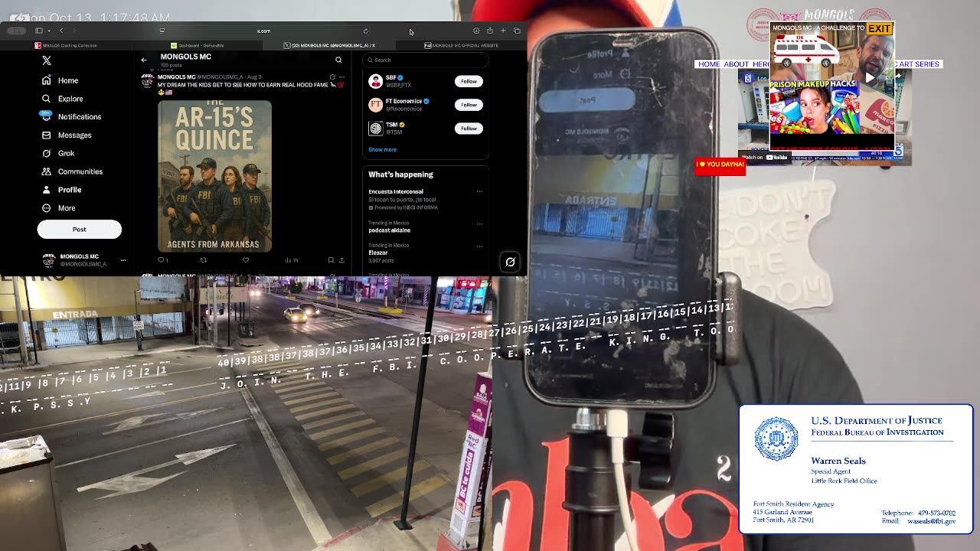This screenshot has height=551, width=980.
Task: Open page reader icon in address bar
Action: click(x=162, y=31)
